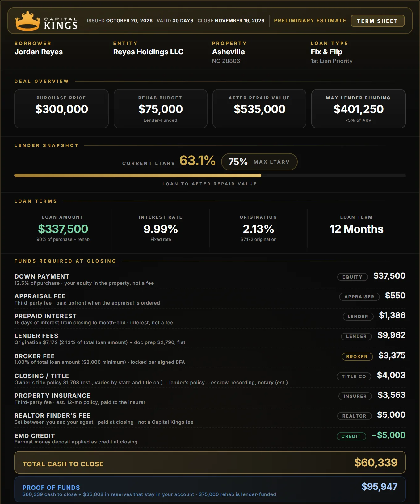The height and width of the screenshot is (504, 420).
Task: Select the 75% MAX LTARV pill
Action: point(259,162)
